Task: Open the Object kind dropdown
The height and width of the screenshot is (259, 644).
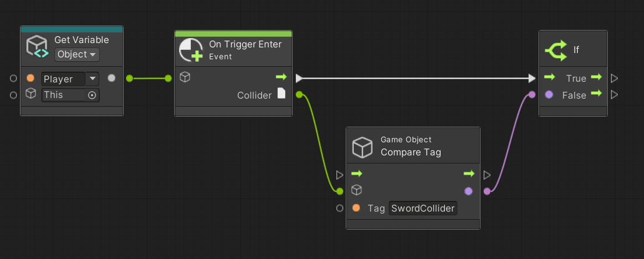Action: 77,54
